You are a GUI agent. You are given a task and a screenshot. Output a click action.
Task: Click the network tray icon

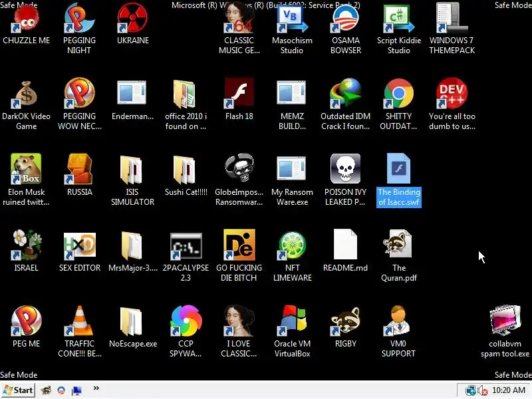[470, 390]
